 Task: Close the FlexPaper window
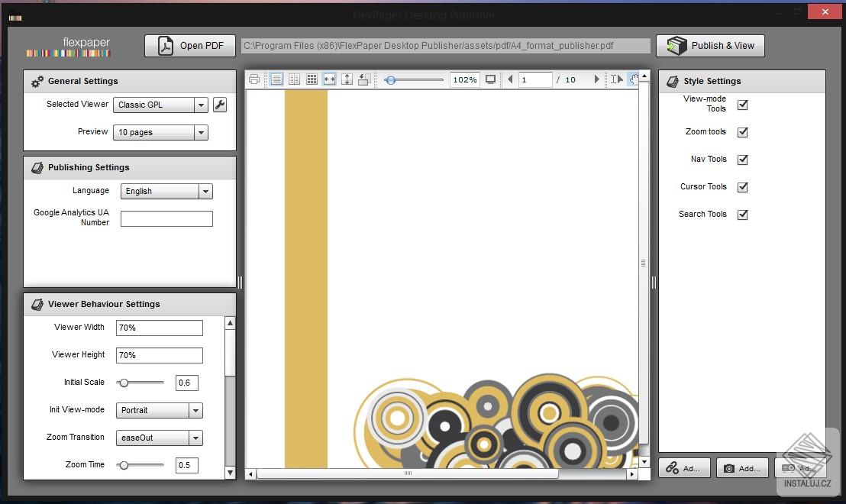coord(825,11)
